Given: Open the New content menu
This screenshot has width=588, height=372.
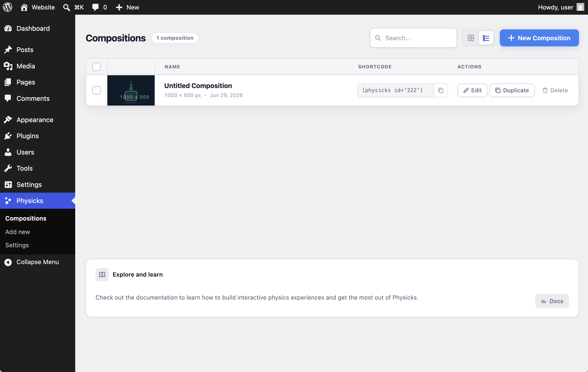Looking at the screenshot, I should pos(127,7).
